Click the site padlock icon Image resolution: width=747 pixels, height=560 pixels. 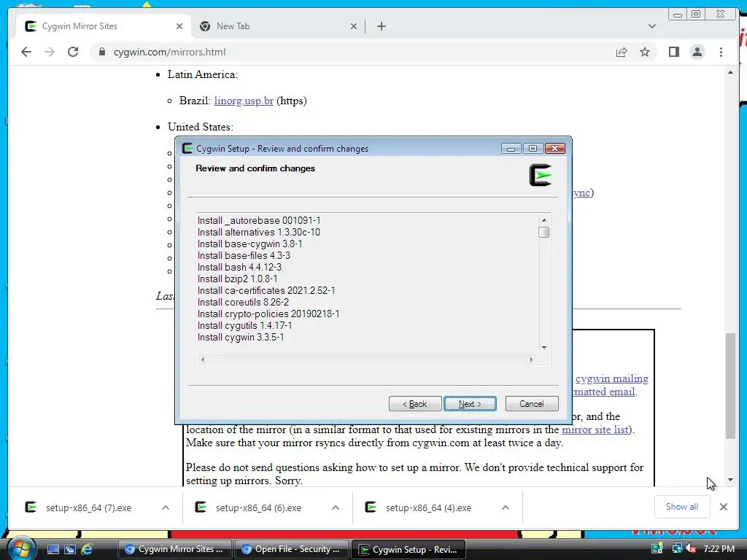pyautogui.click(x=101, y=52)
